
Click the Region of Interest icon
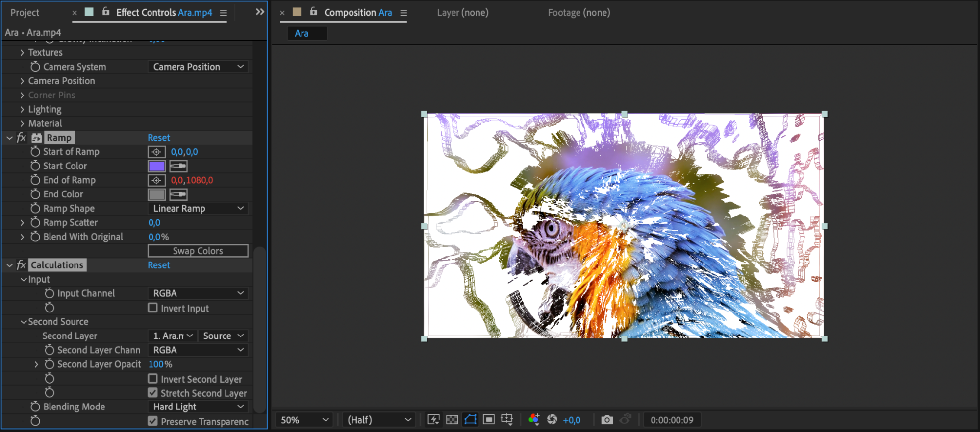click(489, 420)
